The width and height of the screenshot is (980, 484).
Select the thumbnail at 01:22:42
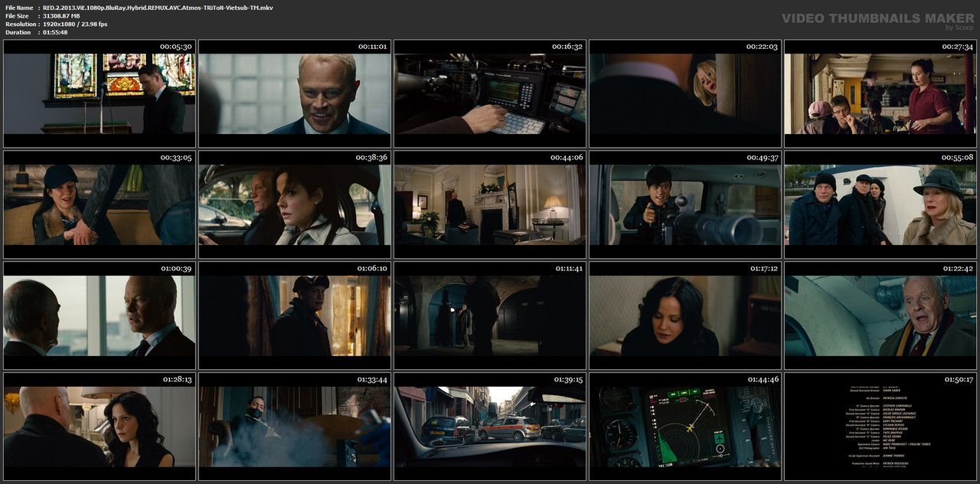tap(880, 316)
